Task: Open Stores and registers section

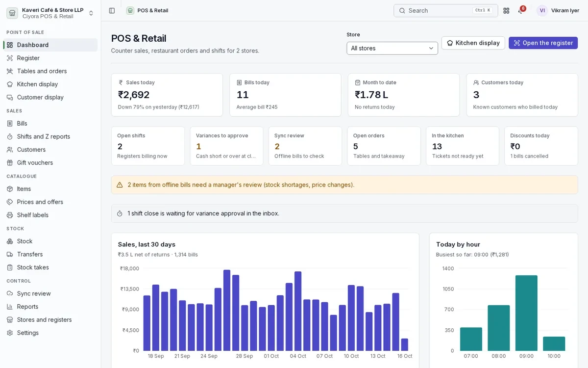Action: pyautogui.click(x=50, y=320)
